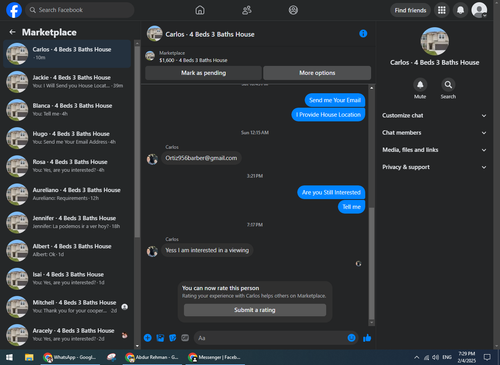Open Carlos conversation in list
The width and height of the screenshot is (500, 365).
(x=67, y=54)
